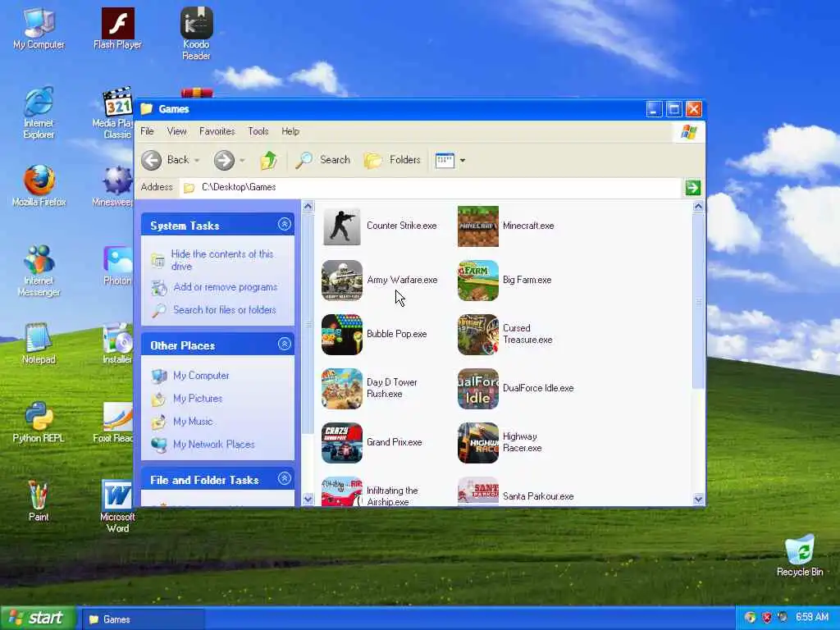Open the Counter Strike.exe game icon
This screenshot has height=630, width=840.
tap(342, 226)
